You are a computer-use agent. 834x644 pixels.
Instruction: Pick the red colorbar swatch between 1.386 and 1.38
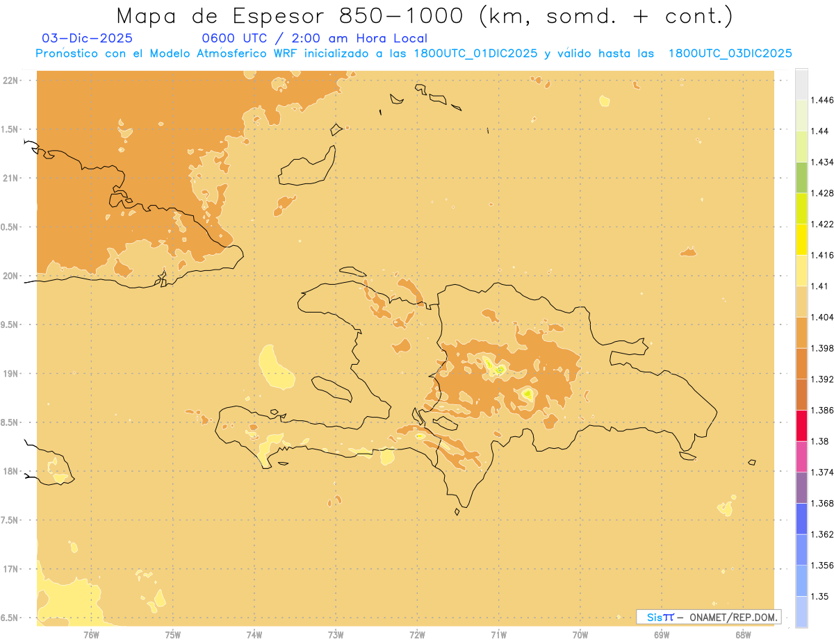801,425
